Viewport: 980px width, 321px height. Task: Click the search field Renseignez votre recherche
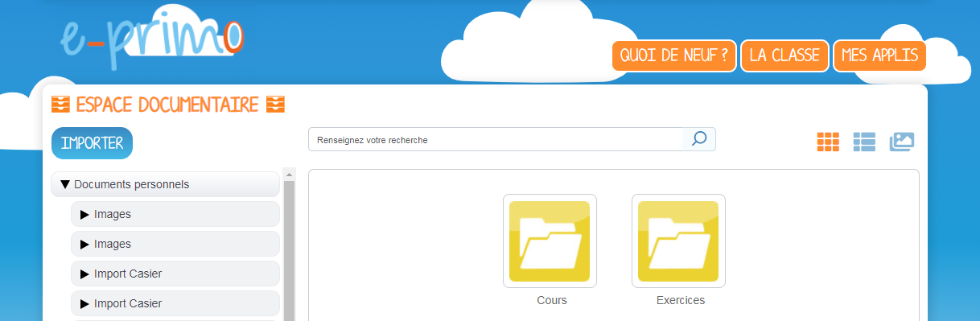(x=495, y=139)
